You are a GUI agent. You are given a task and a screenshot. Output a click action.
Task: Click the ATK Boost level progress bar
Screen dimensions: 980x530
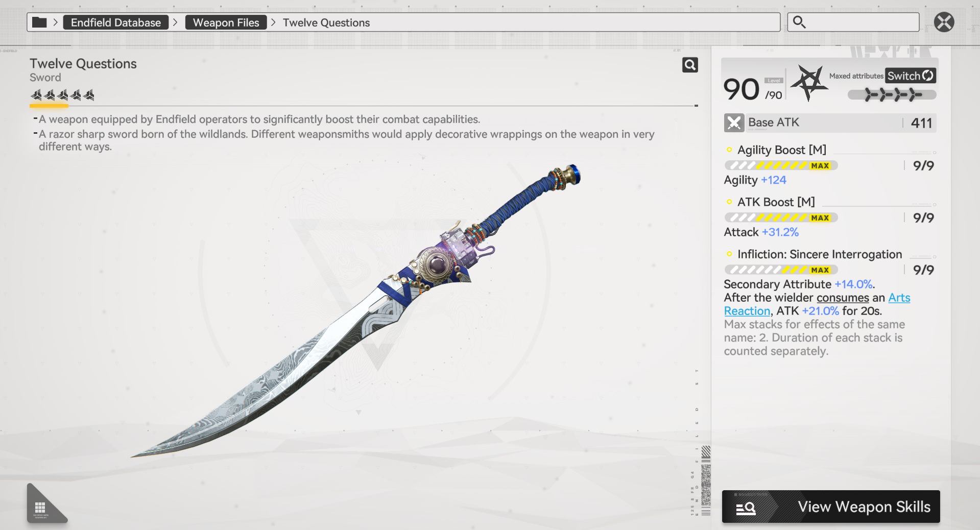click(x=781, y=218)
